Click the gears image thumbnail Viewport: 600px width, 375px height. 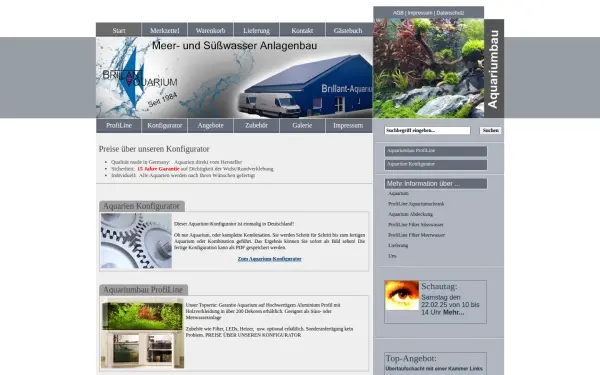[x=136, y=241]
